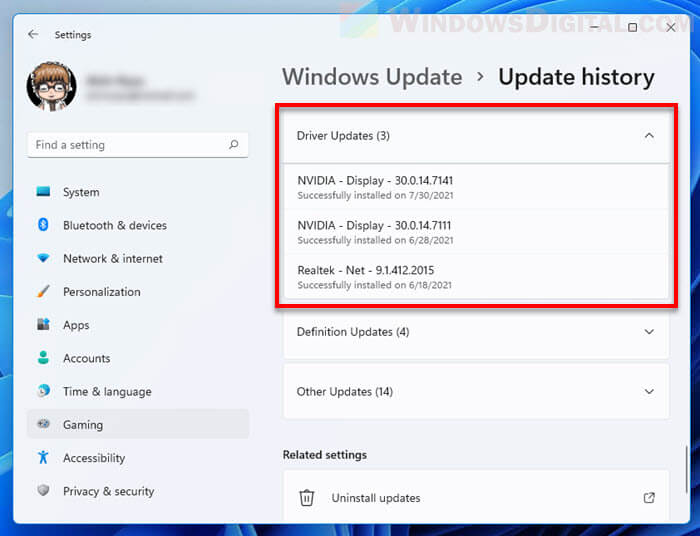Screen dimensions: 700x536
Task: Click the search magnifier icon
Action: click(233, 145)
